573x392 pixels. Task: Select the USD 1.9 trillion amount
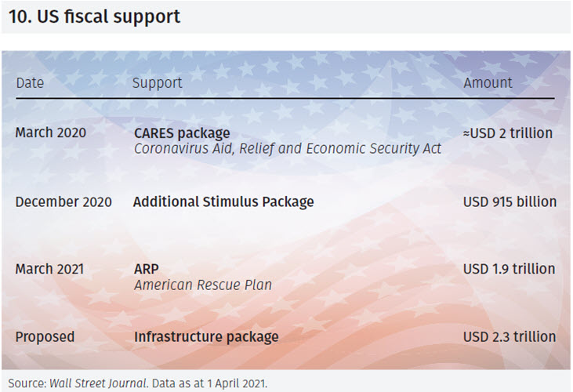(509, 269)
